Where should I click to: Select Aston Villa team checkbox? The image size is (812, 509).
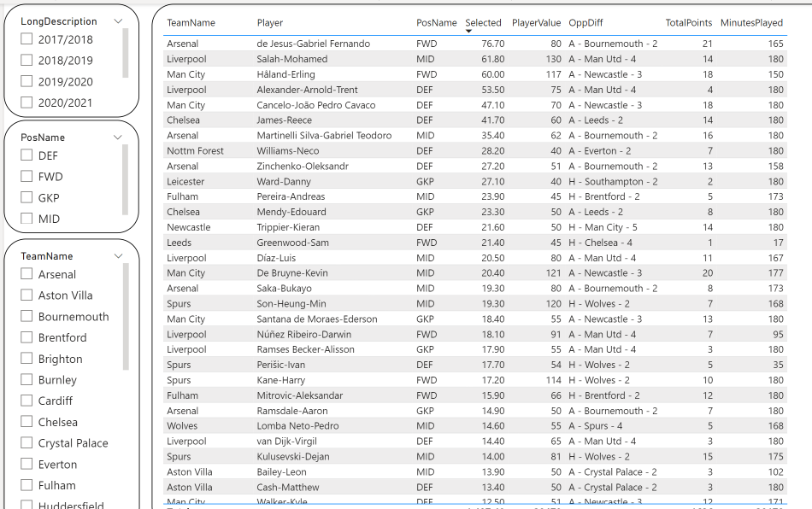point(26,295)
